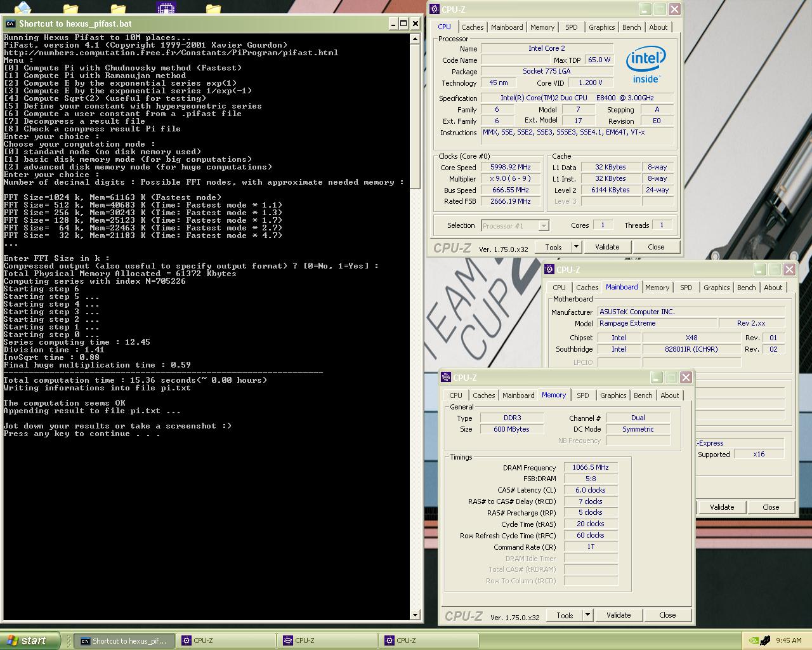The image size is (812, 650).
Task: Select CPU tab in the Mainboard CPU-Z window
Action: (559, 288)
